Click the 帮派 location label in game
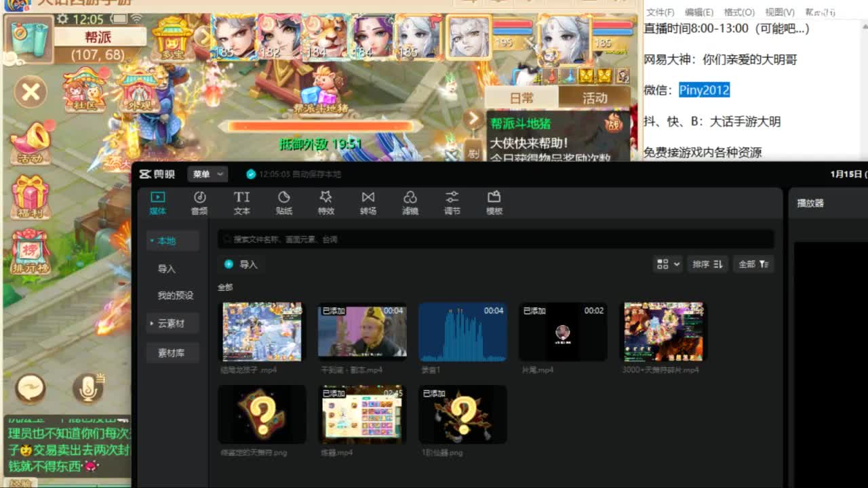Image resolution: width=868 pixels, height=488 pixels. coord(98,37)
